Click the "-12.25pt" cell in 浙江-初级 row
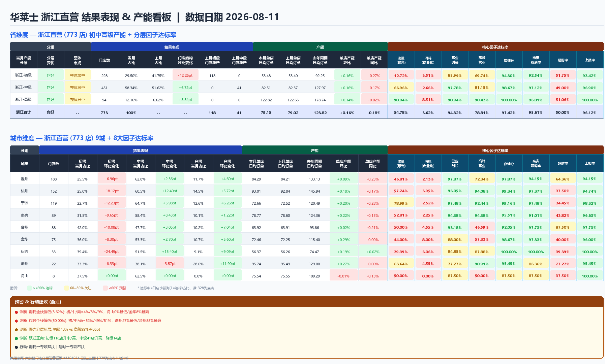Image resolution: width=605 pixels, height=364 pixels. [x=185, y=75]
